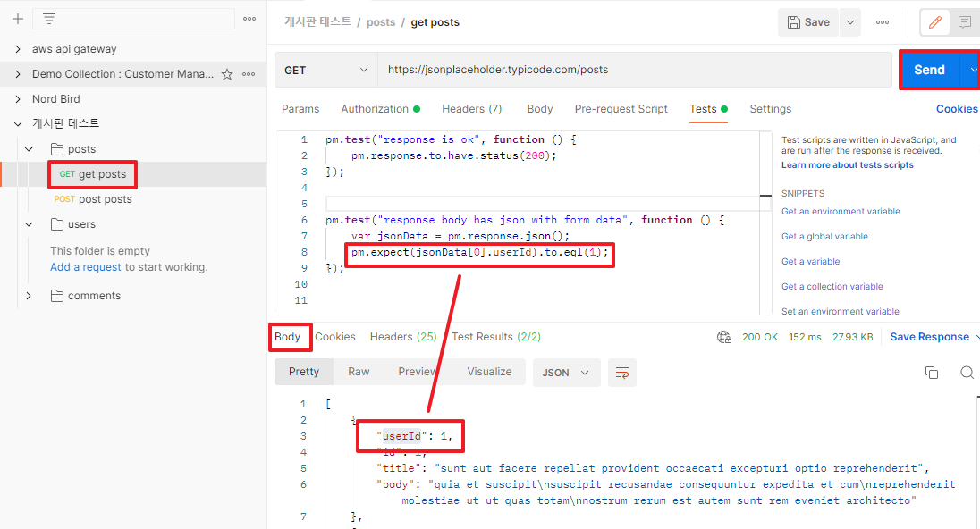980x529 pixels.
Task: Click the posts folder icon
Action: click(x=57, y=148)
